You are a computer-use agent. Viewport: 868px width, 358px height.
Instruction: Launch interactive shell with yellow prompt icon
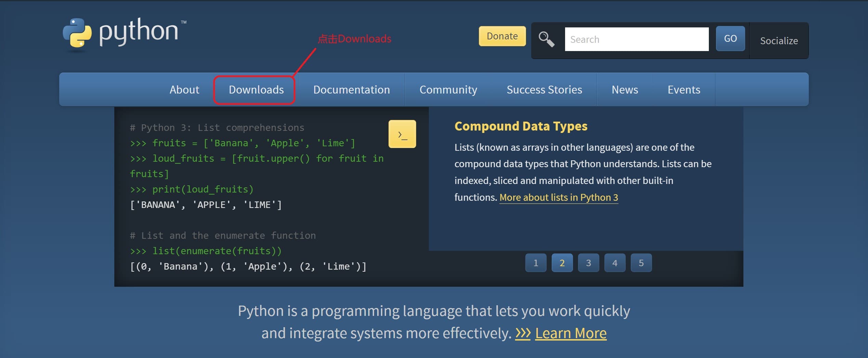tap(402, 134)
